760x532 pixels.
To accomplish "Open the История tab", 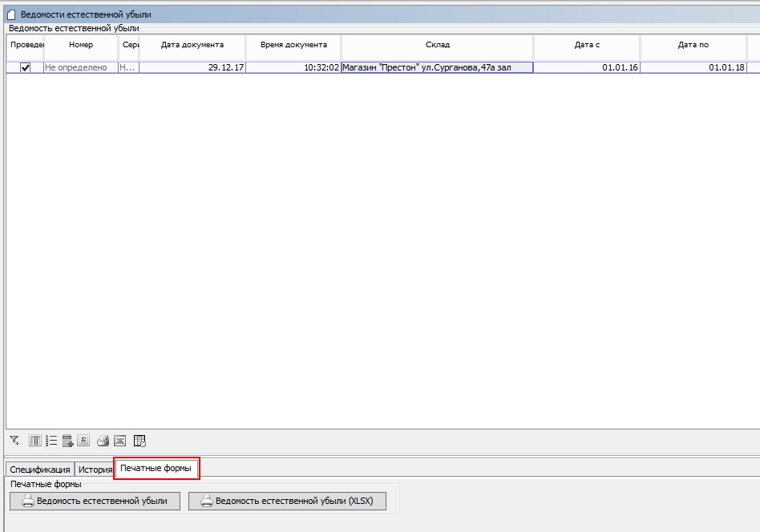I will pyautogui.click(x=95, y=470).
